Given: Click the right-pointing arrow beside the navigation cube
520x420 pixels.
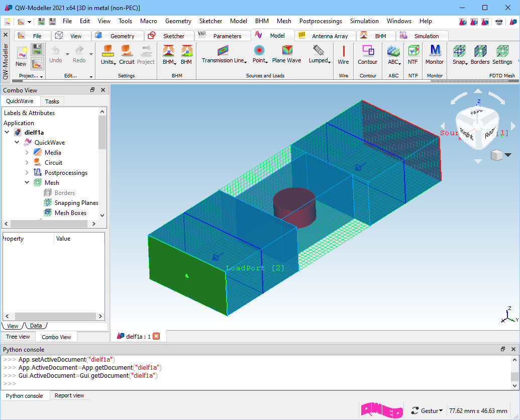Looking at the screenshot, I should point(513,126).
